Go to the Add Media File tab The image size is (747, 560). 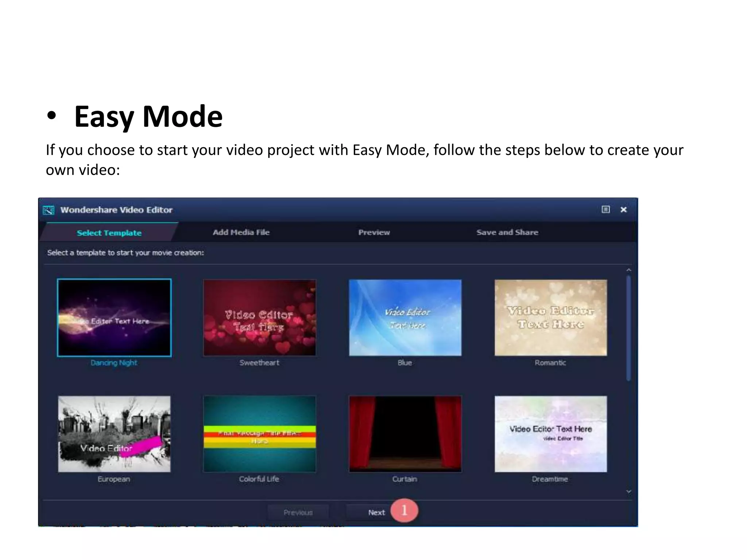point(241,232)
